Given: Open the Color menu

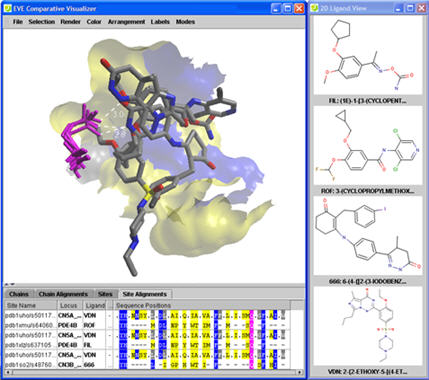Looking at the screenshot, I should [x=94, y=22].
